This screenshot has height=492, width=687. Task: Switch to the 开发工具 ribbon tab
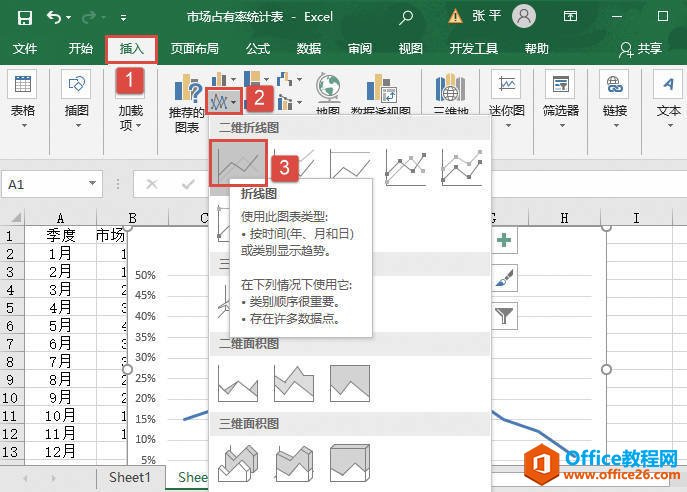474,48
